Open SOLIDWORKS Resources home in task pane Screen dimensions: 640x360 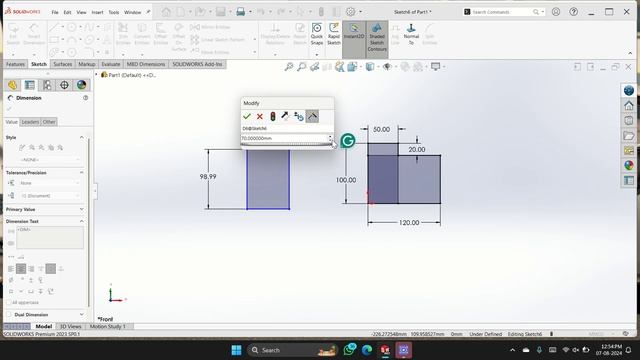pyautogui.click(x=629, y=106)
